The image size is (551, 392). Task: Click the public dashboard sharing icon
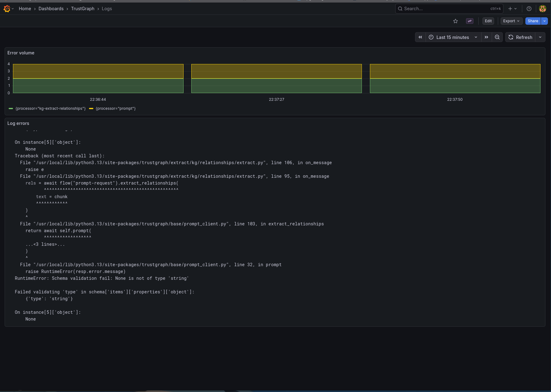(470, 21)
